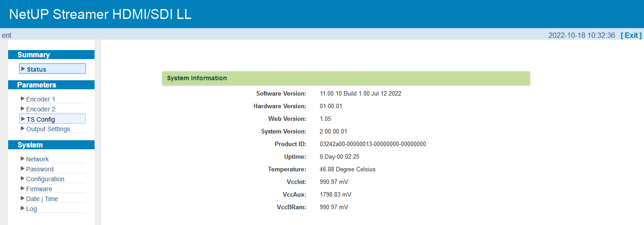644x225 pixels.
Task: Click the Exit link
Action: click(631, 35)
